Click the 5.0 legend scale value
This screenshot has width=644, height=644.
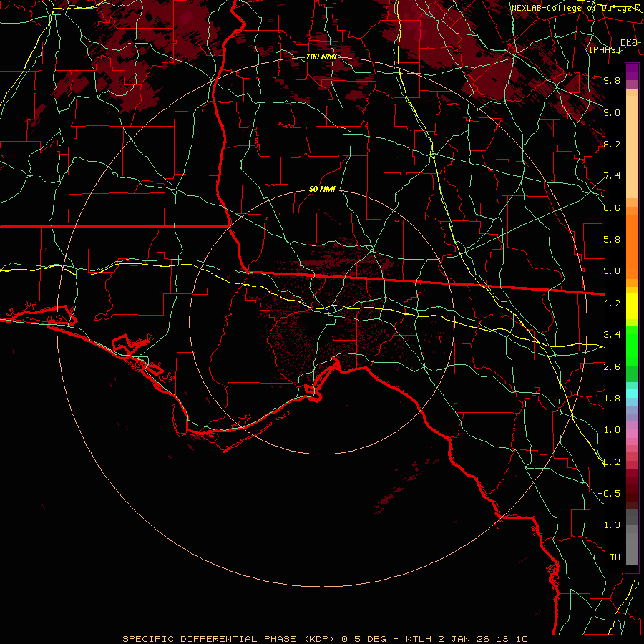tap(612, 271)
